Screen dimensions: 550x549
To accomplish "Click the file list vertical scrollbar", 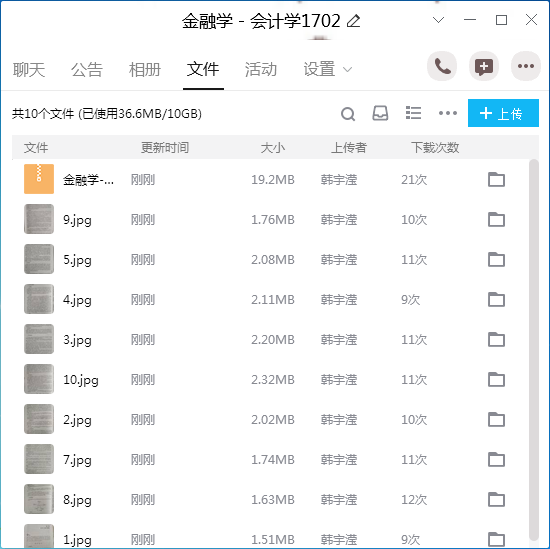I will pos(534,350).
